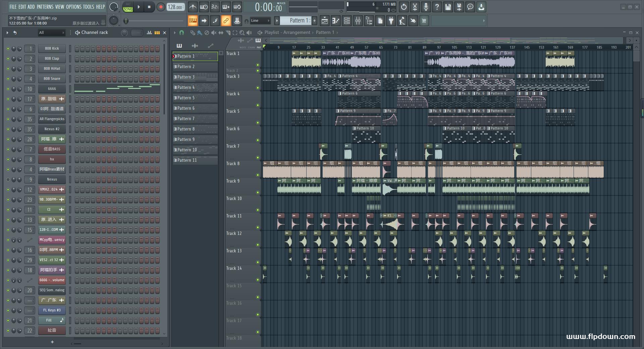
Task: Open the Line snap dropdown
Action: [x=260, y=21]
